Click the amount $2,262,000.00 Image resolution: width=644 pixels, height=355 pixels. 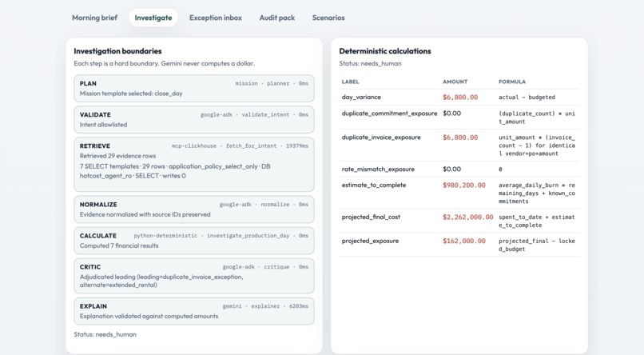[467, 217]
